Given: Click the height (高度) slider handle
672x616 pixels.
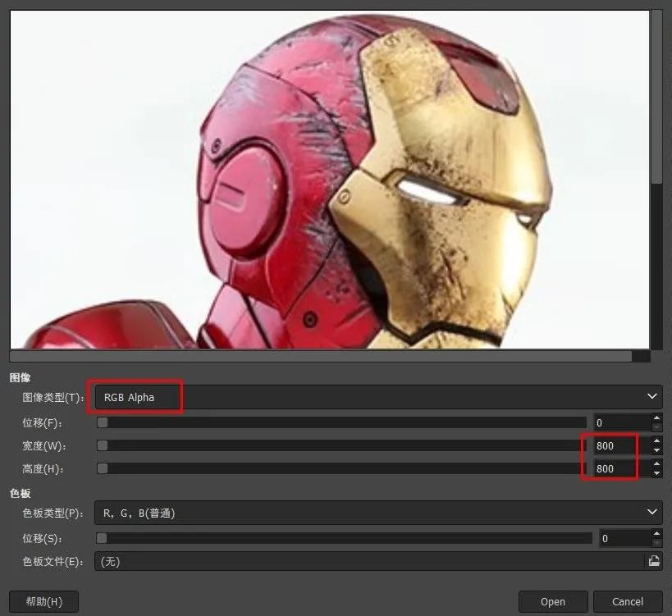Looking at the screenshot, I should [103, 468].
